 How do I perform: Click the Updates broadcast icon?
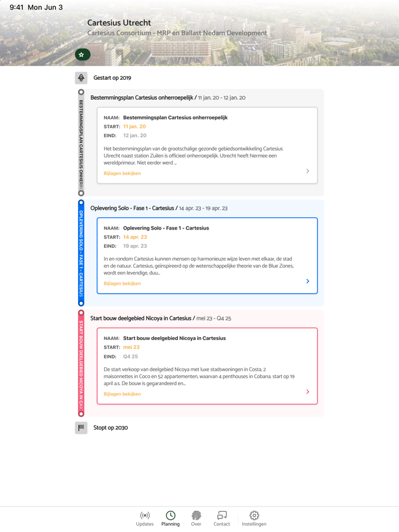point(144,515)
